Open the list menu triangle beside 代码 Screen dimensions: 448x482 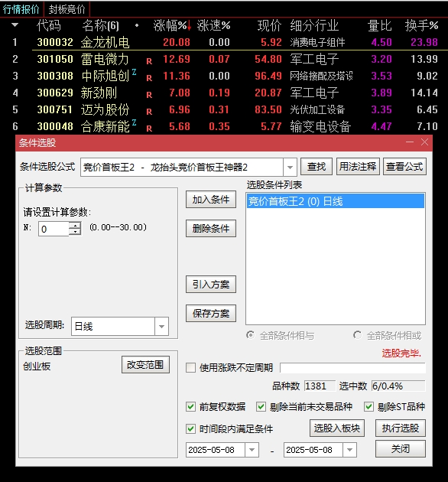15,25
